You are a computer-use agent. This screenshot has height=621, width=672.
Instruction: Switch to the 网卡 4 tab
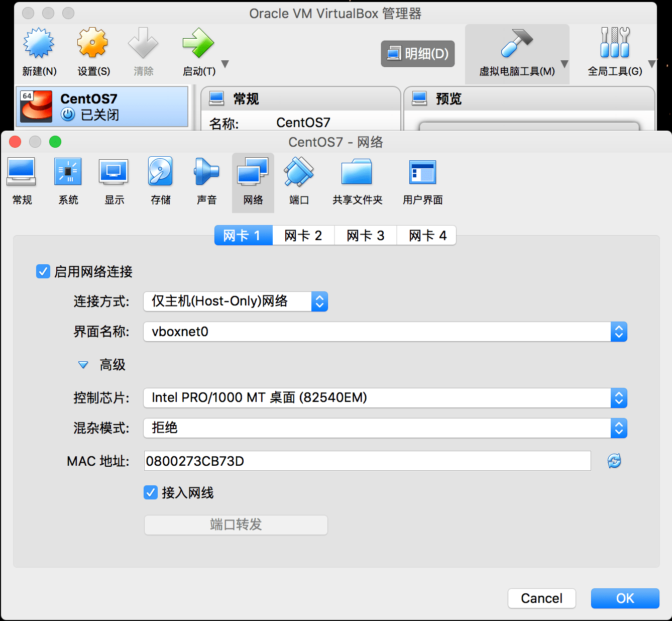coord(427,235)
